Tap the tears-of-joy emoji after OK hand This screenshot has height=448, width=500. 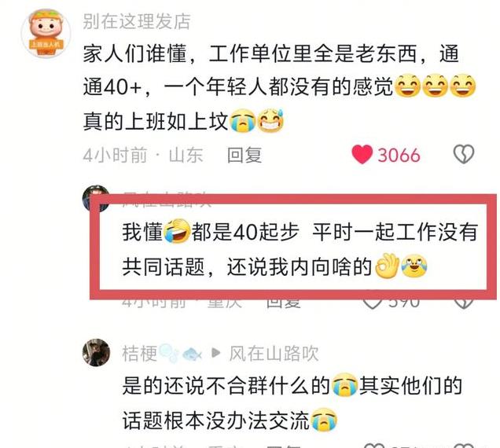(x=414, y=266)
